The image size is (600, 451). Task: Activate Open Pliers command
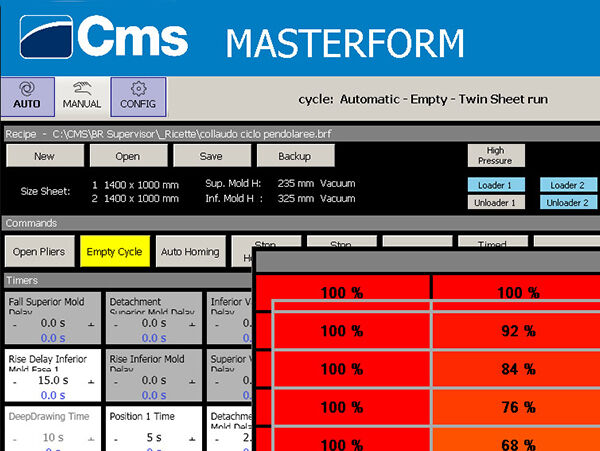(x=39, y=252)
